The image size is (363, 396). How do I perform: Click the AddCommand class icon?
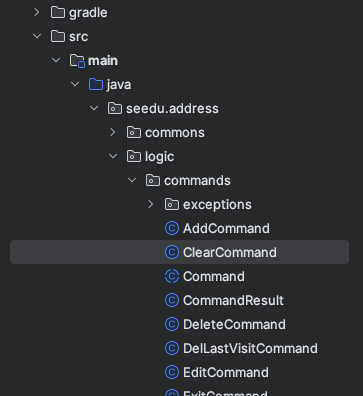pos(172,228)
